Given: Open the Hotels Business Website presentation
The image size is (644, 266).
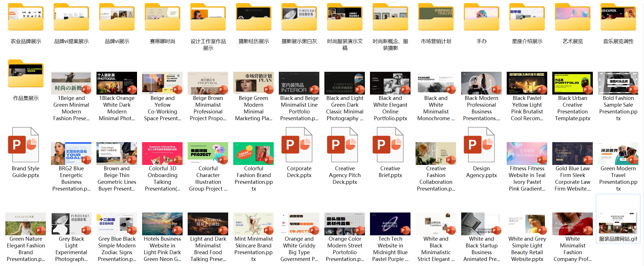Looking at the screenshot, I should (x=162, y=224).
